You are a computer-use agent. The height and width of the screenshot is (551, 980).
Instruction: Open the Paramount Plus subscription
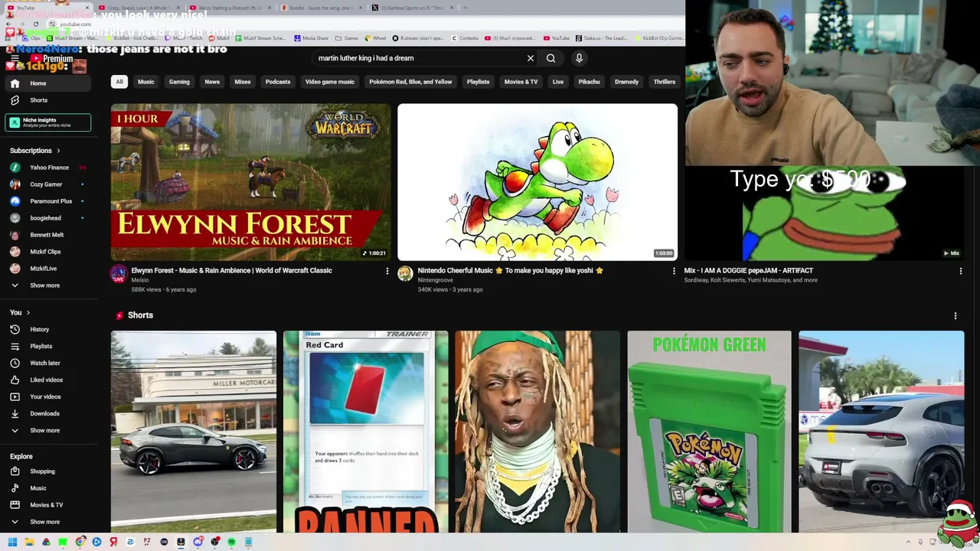click(x=47, y=201)
